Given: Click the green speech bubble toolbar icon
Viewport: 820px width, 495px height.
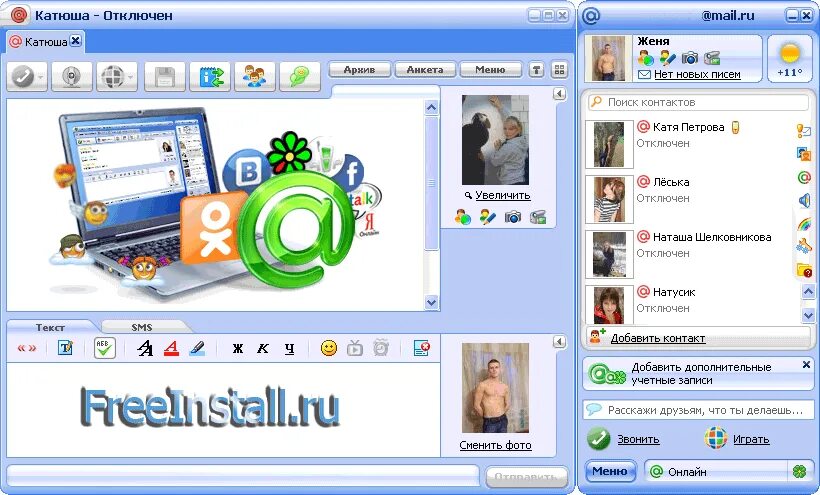Looking at the screenshot, I should [300, 77].
